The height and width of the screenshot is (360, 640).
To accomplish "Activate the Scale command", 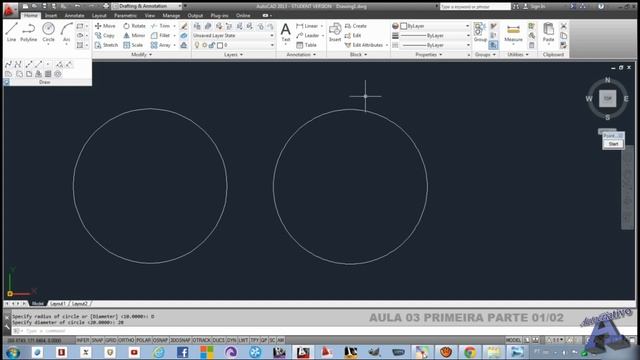I will point(133,45).
